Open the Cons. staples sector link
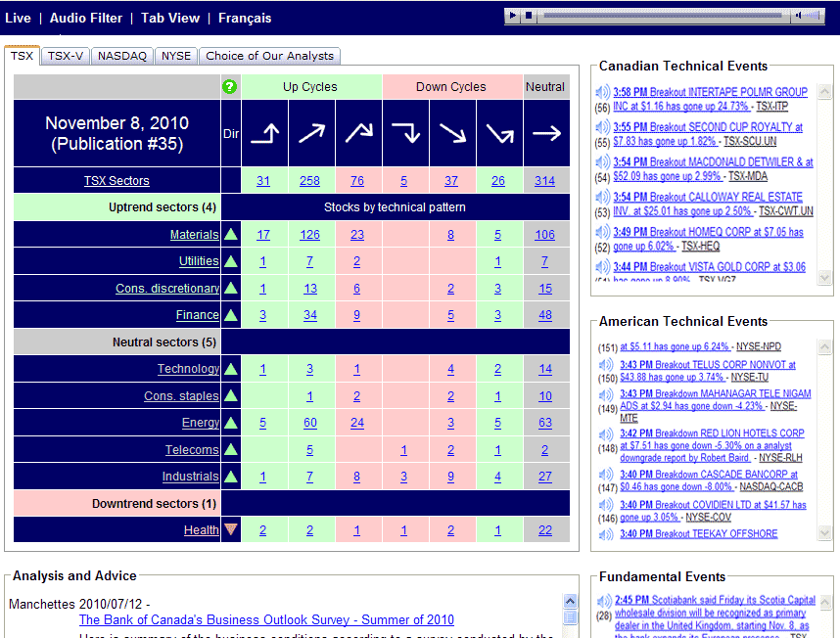This screenshot has width=840, height=638. tap(181, 396)
